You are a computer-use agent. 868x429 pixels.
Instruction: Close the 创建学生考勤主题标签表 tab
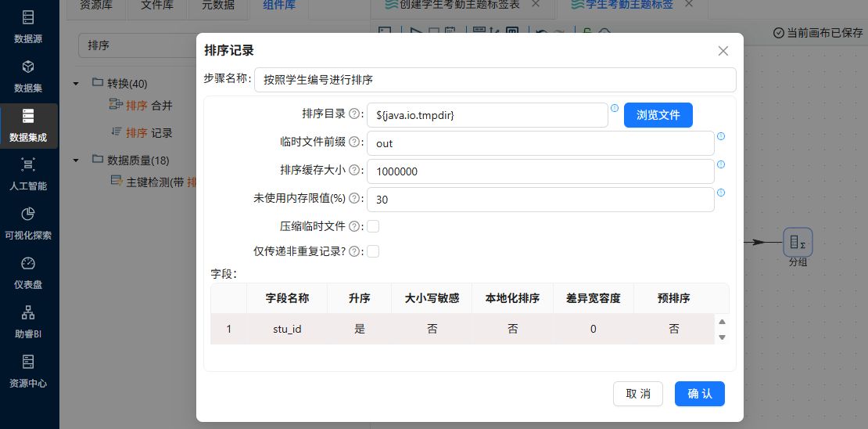[x=535, y=3]
